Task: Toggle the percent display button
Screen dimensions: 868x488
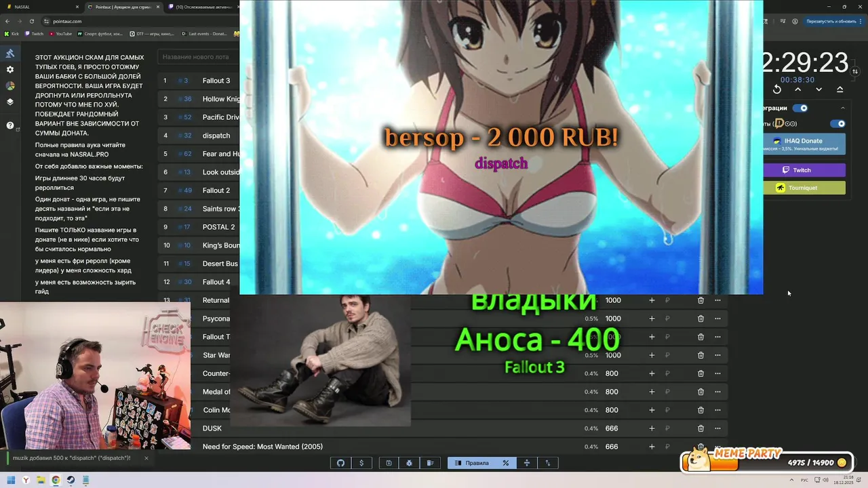Action: point(506,463)
